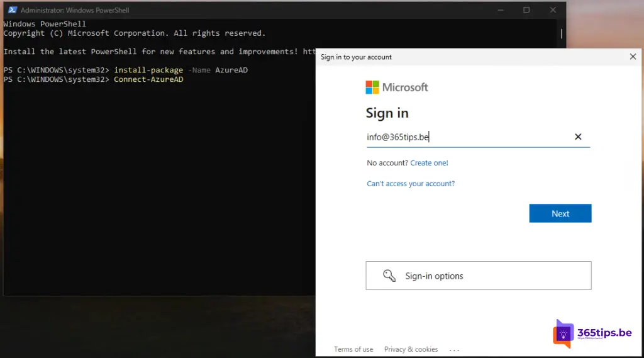Close the Administrator PowerShell window
Viewport: 644px width, 358px height.
(553, 10)
